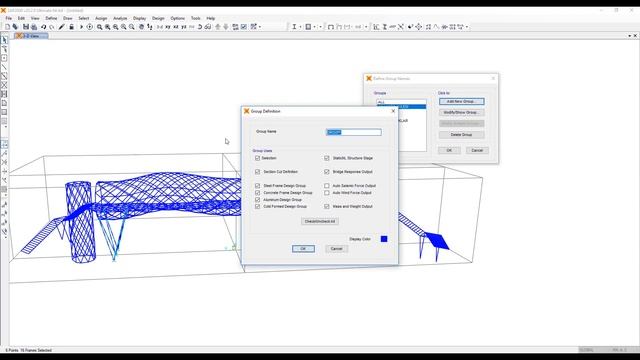This screenshot has width=640, height=360.
Task: Select the 3-D View tab
Action: click(x=32, y=36)
